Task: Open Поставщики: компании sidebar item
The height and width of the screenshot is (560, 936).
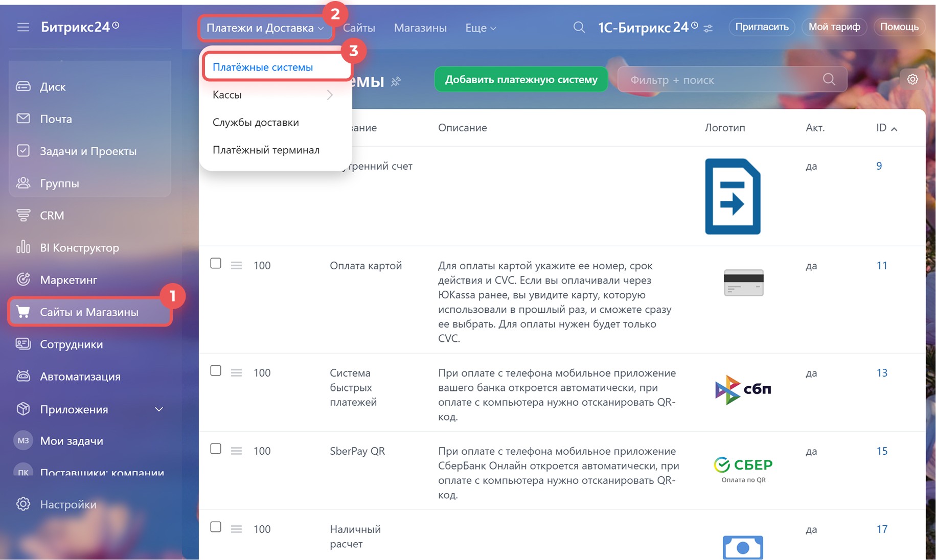Action: coord(102,472)
